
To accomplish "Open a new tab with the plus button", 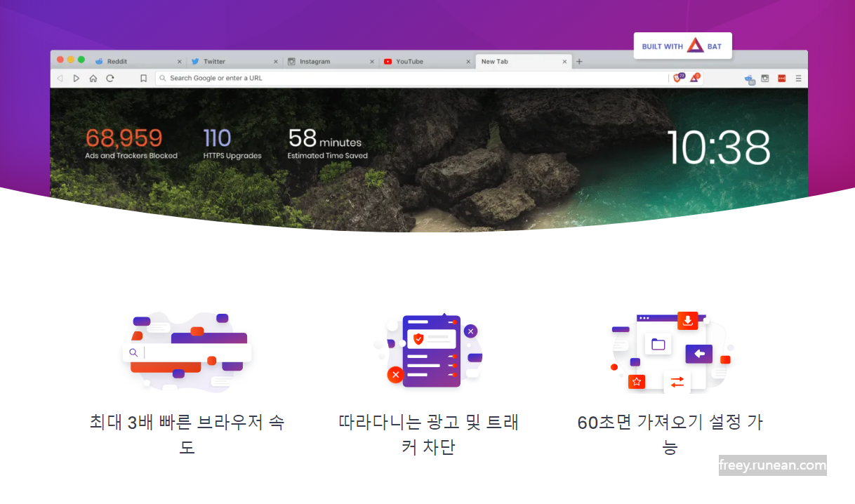I will [579, 61].
